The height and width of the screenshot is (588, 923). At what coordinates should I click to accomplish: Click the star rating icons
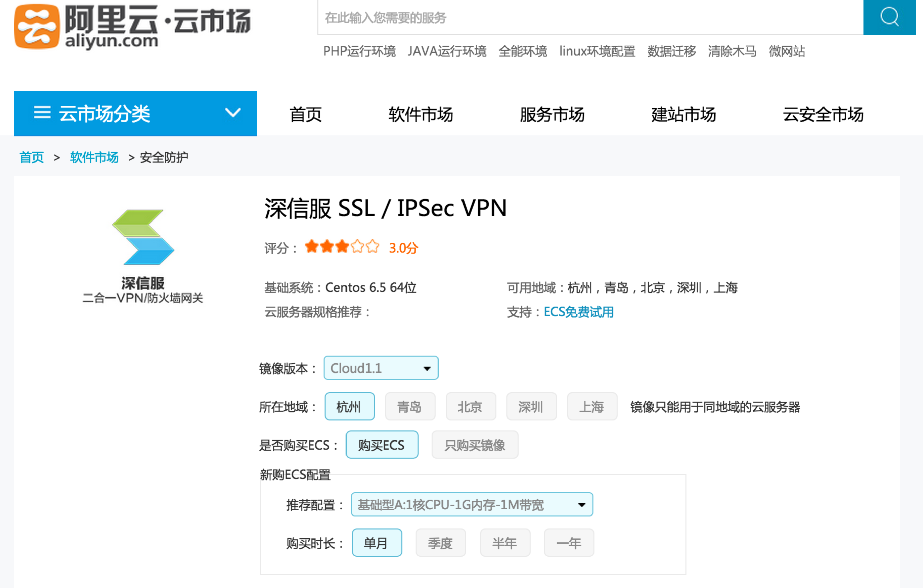click(342, 247)
